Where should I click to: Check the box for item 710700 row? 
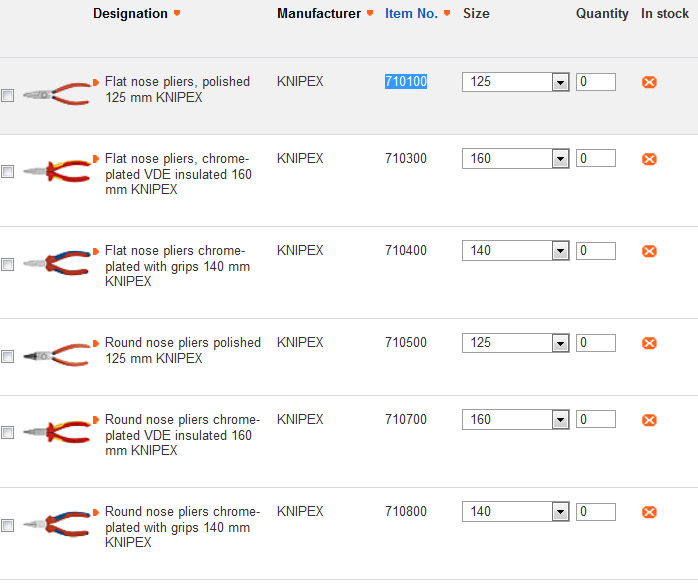8,433
